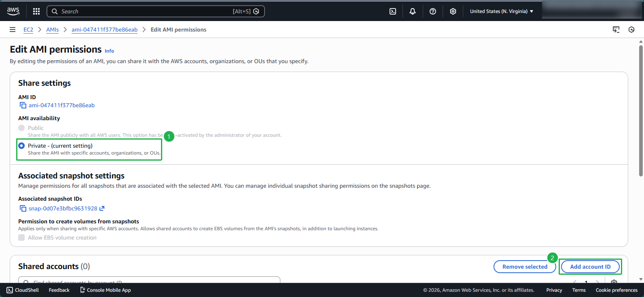
Task: Open ami-047411f377be86eab breadcrumb link
Action: pos(104,30)
